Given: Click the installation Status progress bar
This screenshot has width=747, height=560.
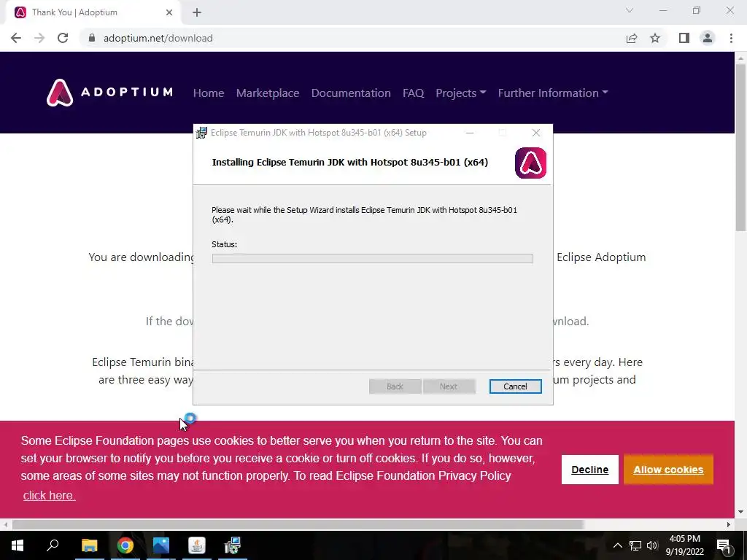Looking at the screenshot, I should (373, 258).
